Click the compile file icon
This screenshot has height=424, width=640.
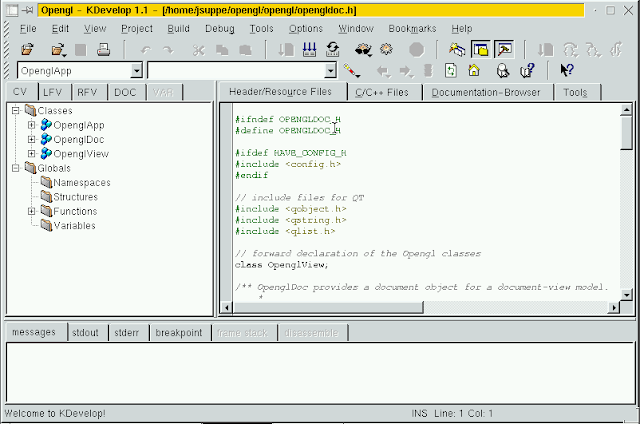(x=286, y=50)
